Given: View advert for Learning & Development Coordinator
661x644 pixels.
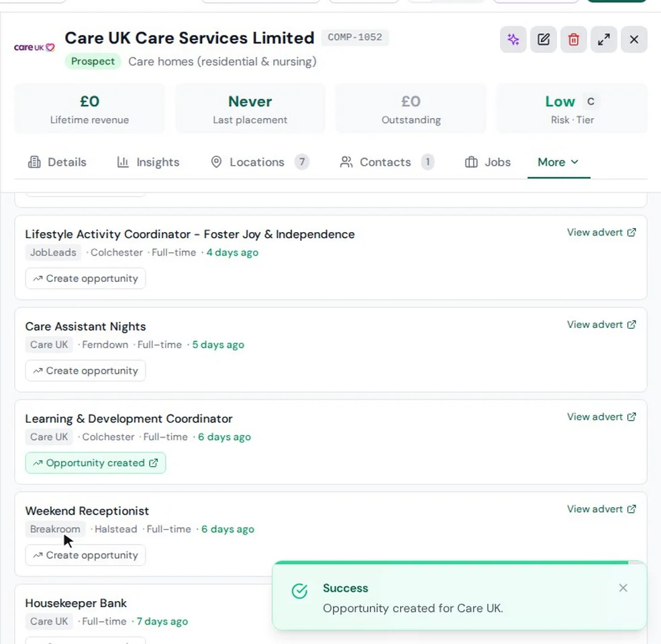Looking at the screenshot, I should [601, 417].
